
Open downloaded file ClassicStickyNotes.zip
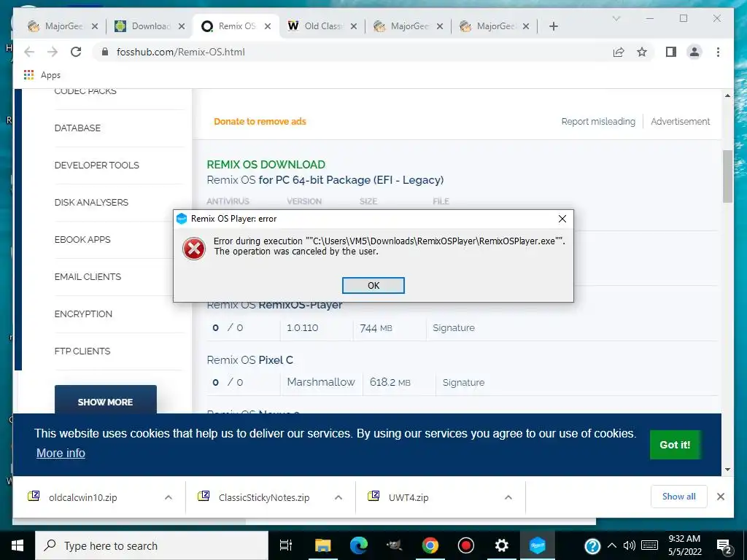tap(264, 497)
